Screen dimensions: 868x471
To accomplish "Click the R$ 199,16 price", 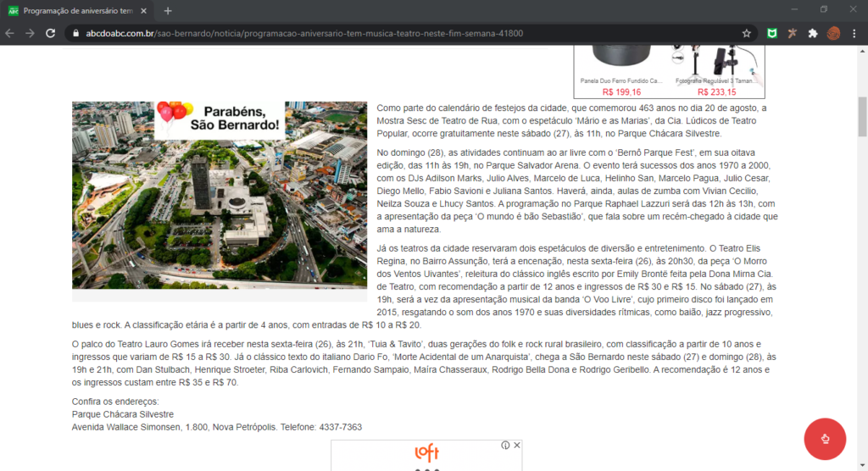I will (621, 92).
